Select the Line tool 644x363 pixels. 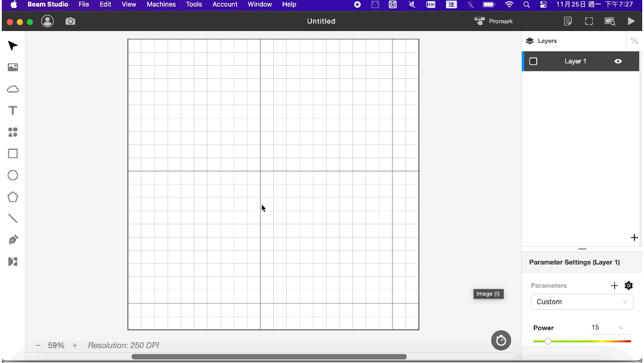(13, 219)
